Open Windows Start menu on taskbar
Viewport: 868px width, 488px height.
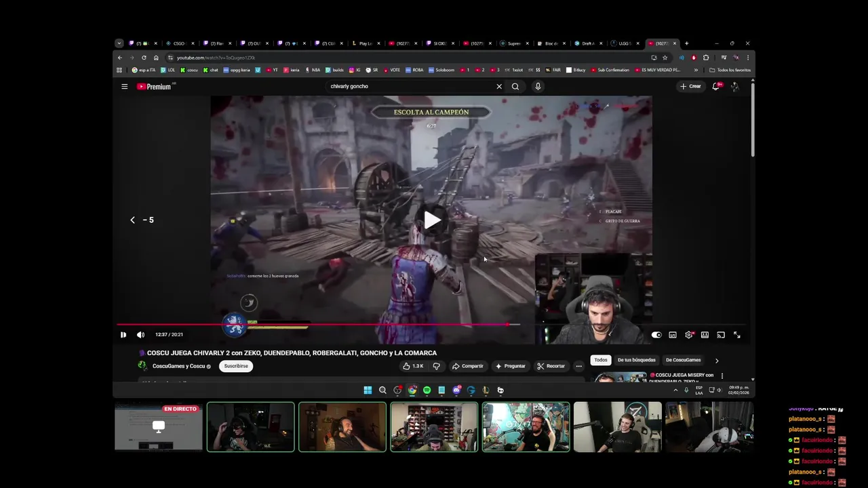pyautogui.click(x=368, y=390)
